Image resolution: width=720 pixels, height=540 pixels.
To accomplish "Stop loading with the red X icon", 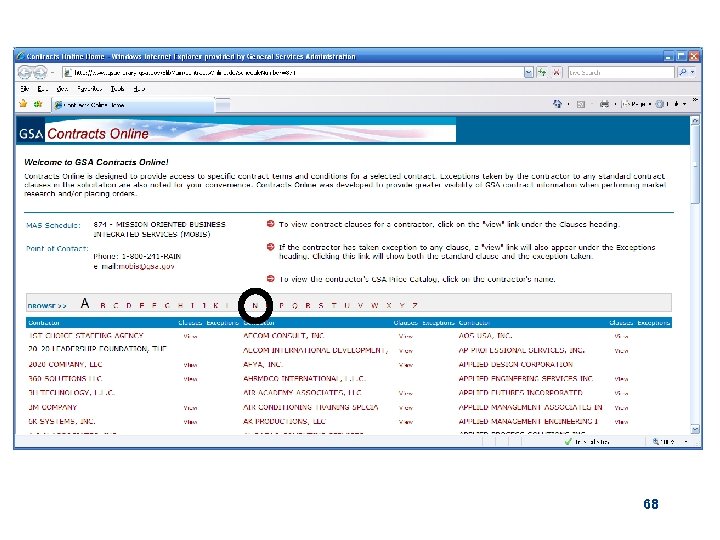I will [556, 72].
